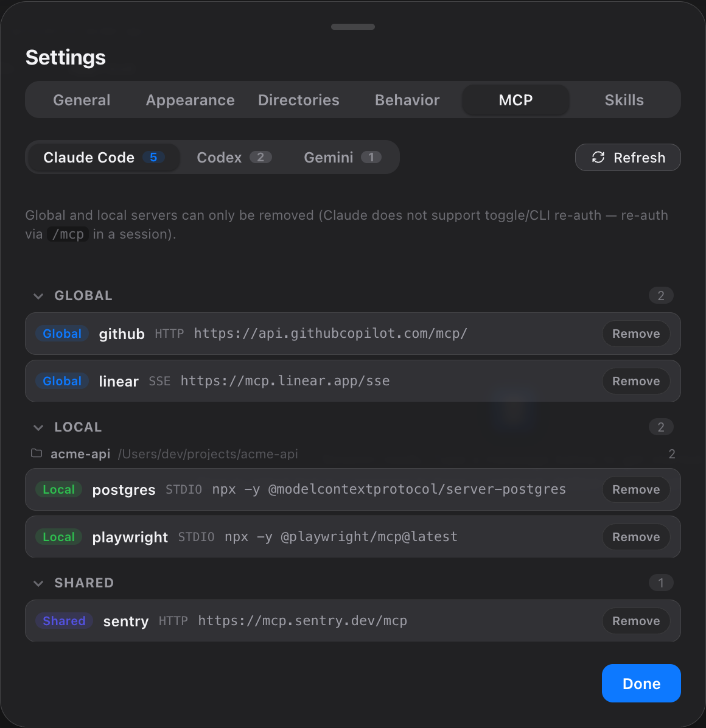The height and width of the screenshot is (728, 706).
Task: Click the GLOBAL section count badge
Action: pyautogui.click(x=661, y=295)
